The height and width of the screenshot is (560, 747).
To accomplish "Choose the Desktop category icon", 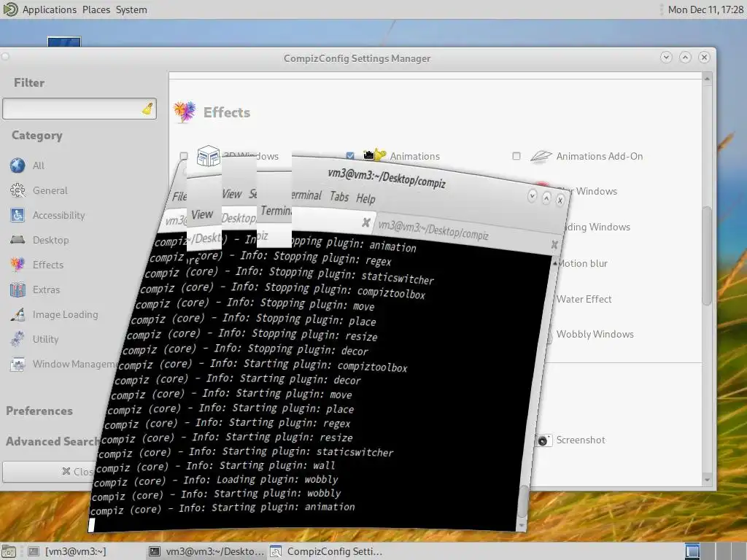I will click(18, 239).
